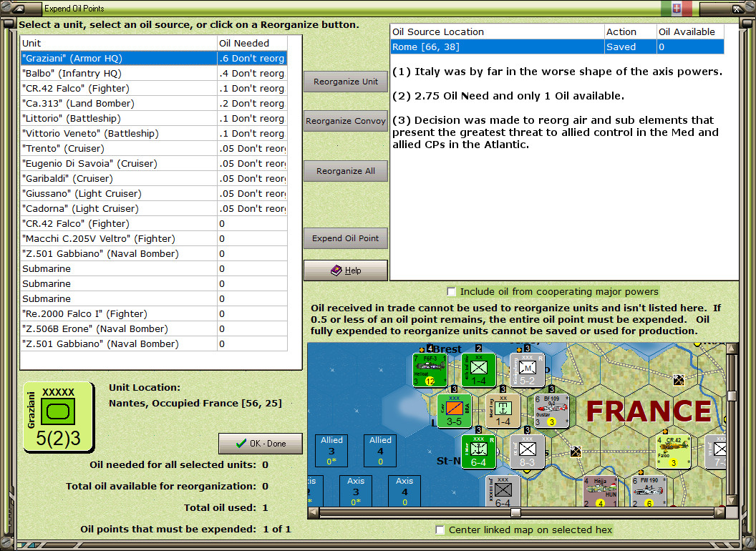
Task: Select the "Giussano" (Light Cruiser) row
Action: pos(154,193)
